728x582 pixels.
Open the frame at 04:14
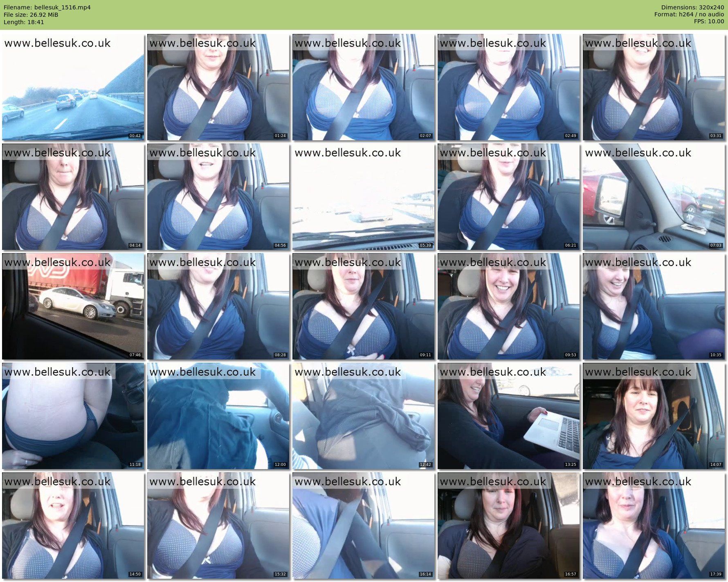pos(73,197)
